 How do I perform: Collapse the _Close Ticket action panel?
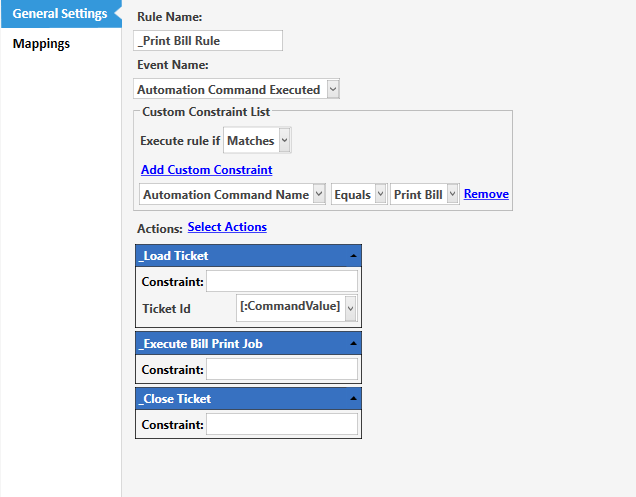353,398
